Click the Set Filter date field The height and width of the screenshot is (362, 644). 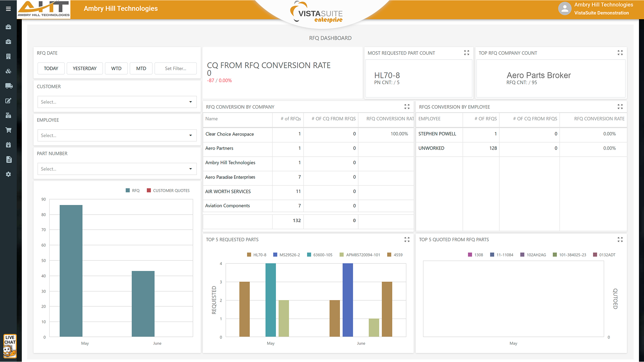tap(175, 68)
